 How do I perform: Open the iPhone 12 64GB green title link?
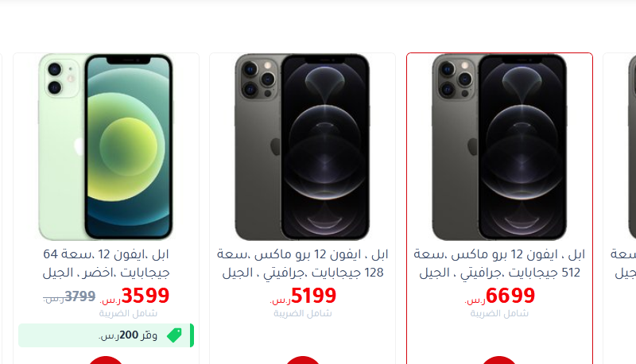pyautogui.click(x=106, y=264)
